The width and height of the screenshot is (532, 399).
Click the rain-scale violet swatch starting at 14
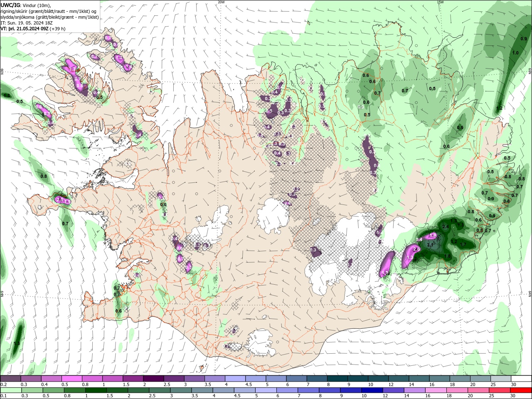pyautogui.click(x=415, y=390)
